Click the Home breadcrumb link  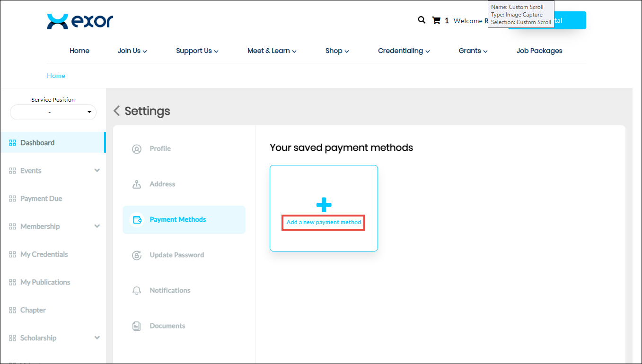coord(56,76)
